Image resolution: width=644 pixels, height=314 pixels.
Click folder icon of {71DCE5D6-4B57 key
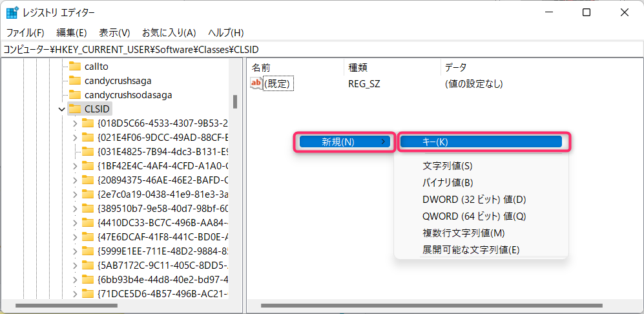tap(88, 293)
